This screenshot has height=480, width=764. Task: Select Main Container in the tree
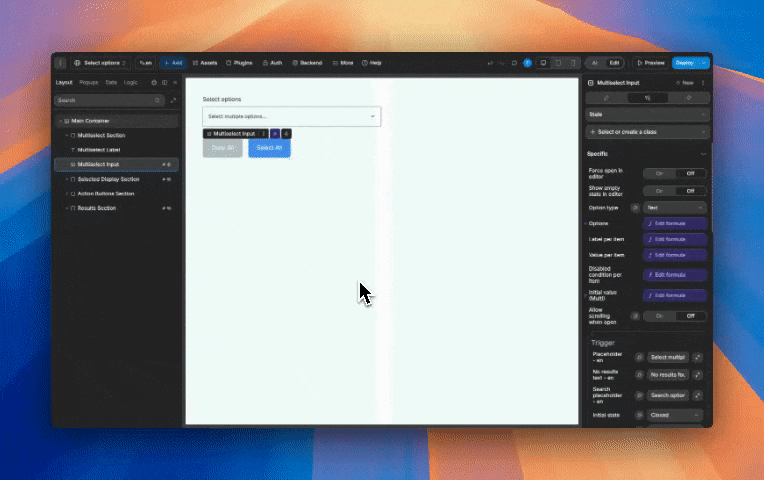pos(116,121)
